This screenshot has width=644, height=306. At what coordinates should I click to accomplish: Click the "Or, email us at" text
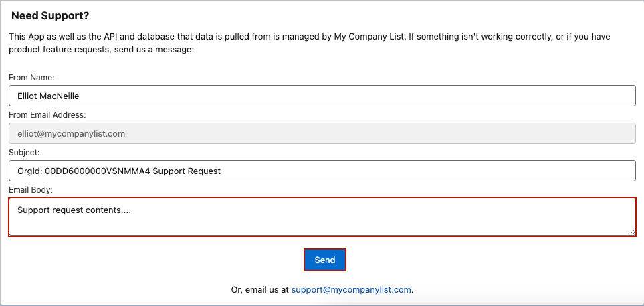tap(260, 289)
